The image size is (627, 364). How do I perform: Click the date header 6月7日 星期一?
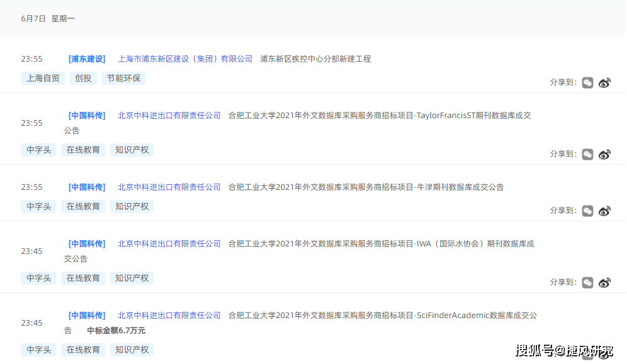[48, 19]
